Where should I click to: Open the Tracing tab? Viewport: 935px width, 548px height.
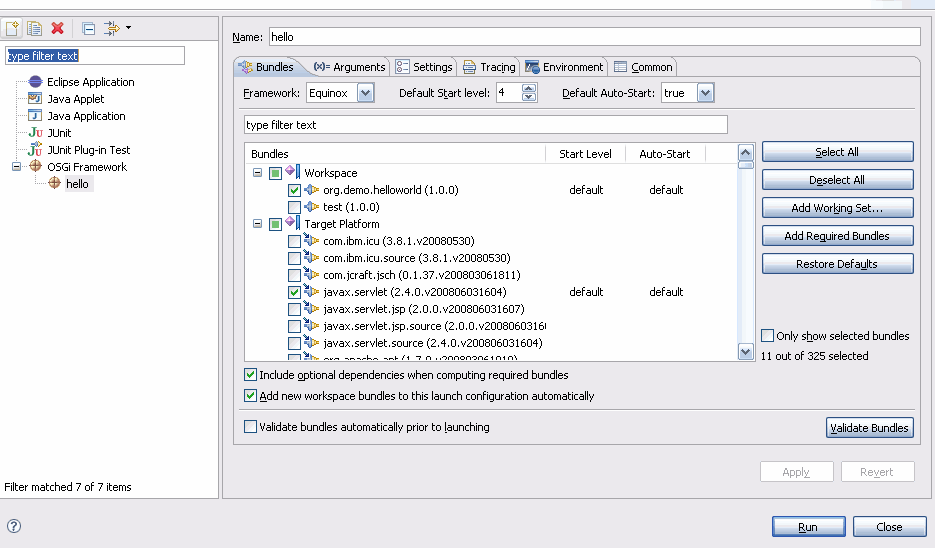489,67
